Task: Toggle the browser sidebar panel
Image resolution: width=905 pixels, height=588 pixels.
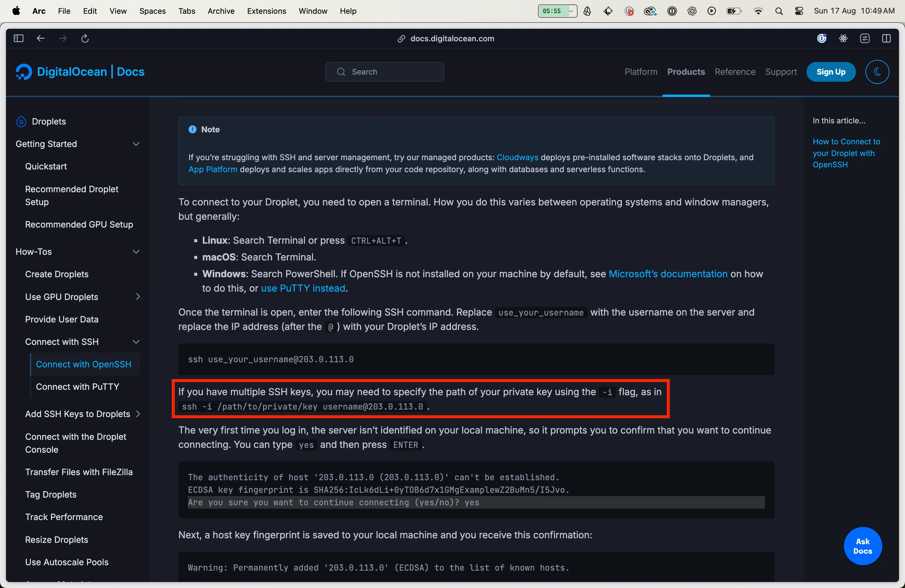Action: coord(18,38)
